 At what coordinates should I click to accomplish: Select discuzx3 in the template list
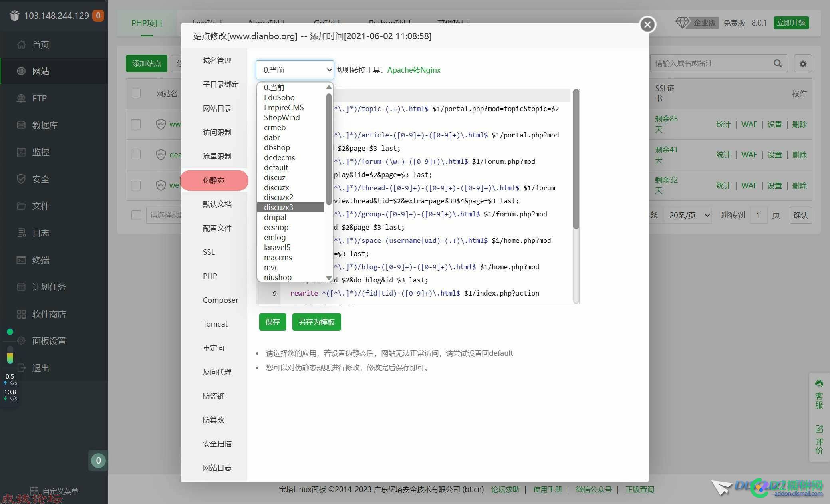click(x=291, y=207)
